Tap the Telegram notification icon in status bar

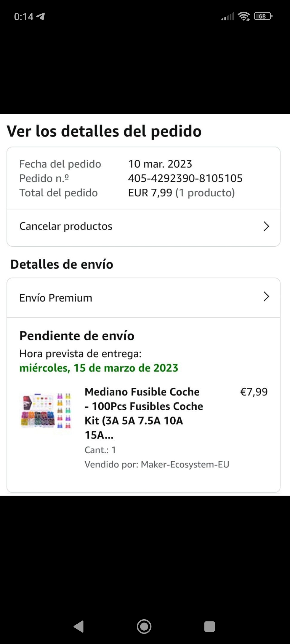pos(41,16)
